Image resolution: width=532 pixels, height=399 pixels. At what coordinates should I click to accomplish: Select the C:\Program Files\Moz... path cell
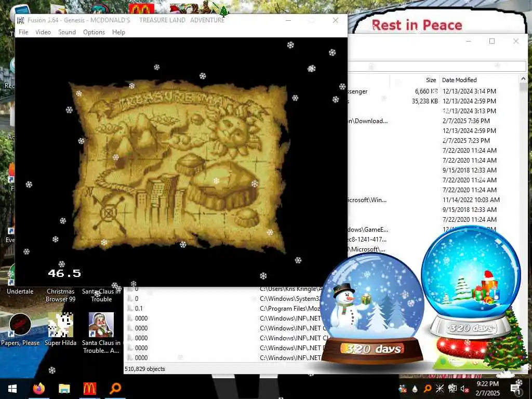[290, 309]
